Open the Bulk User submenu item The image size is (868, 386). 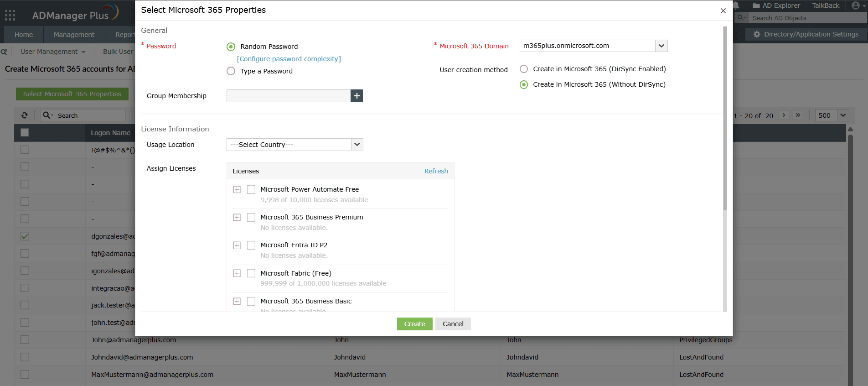click(x=118, y=52)
